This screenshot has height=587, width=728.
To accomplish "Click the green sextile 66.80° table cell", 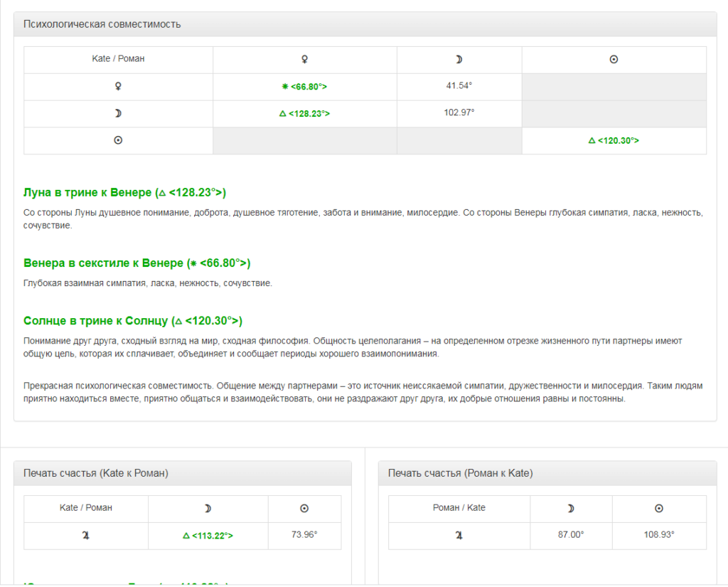I will tap(304, 87).
